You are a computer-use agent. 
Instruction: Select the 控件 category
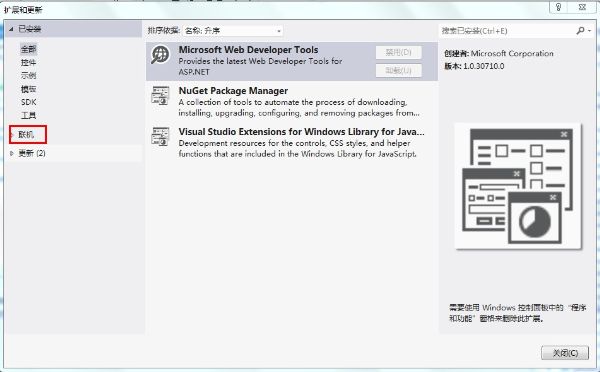coord(28,62)
